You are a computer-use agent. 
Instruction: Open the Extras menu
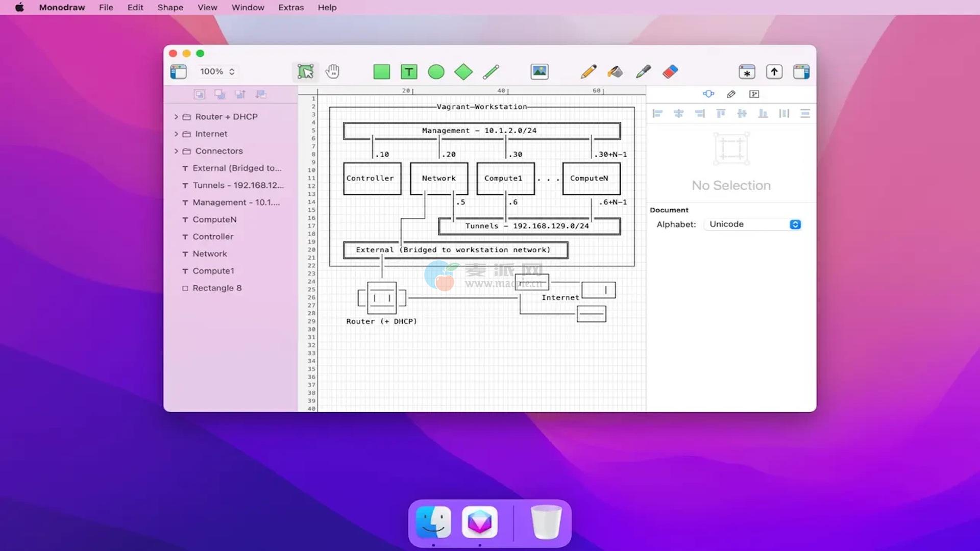291,8
